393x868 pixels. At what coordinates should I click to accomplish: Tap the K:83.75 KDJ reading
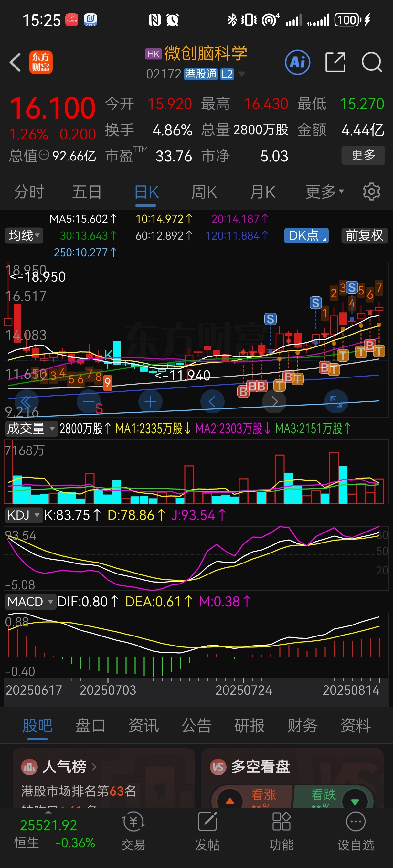pyautogui.click(x=72, y=515)
